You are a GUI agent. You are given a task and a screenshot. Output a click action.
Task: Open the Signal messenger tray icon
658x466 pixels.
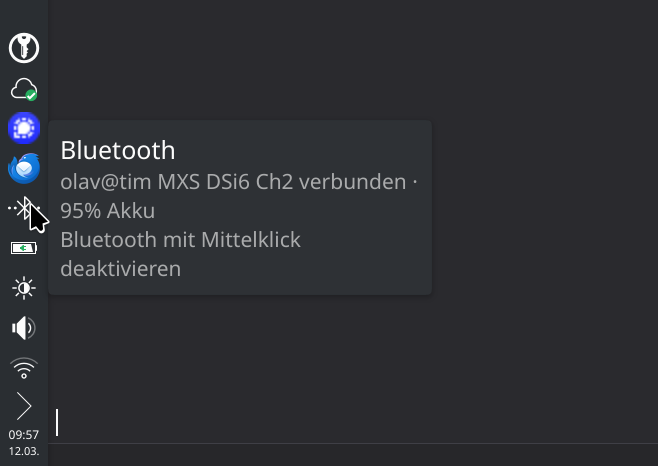pos(24,128)
